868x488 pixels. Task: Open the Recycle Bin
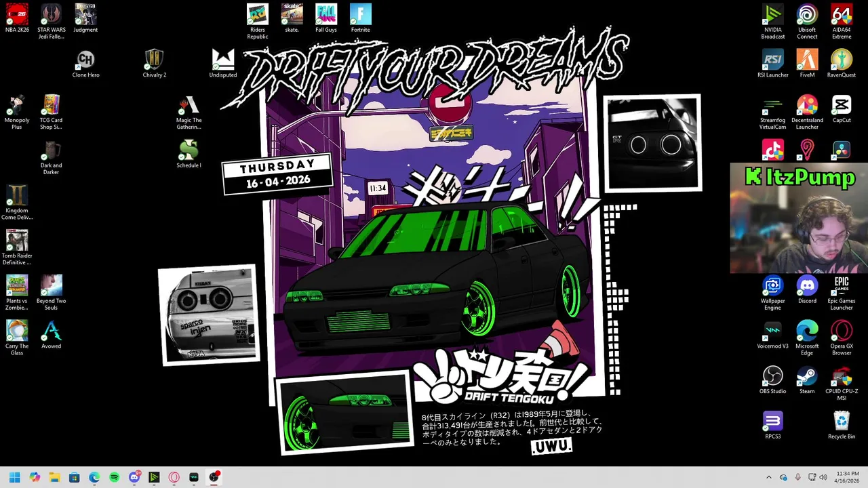pyautogui.click(x=842, y=425)
